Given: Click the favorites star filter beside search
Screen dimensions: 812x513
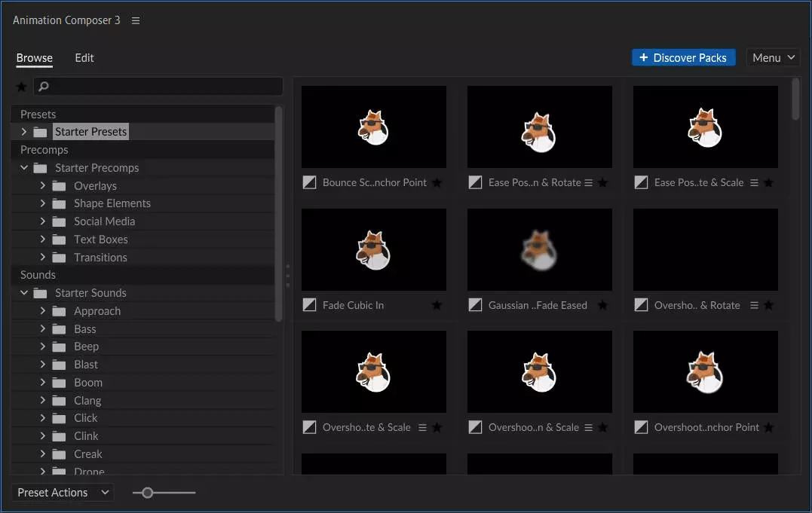Looking at the screenshot, I should coord(21,87).
